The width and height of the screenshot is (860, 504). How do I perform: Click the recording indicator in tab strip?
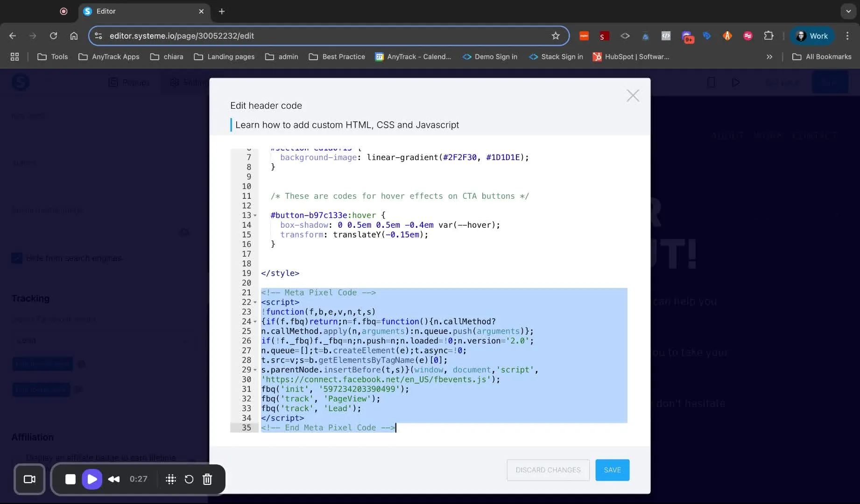tap(63, 11)
